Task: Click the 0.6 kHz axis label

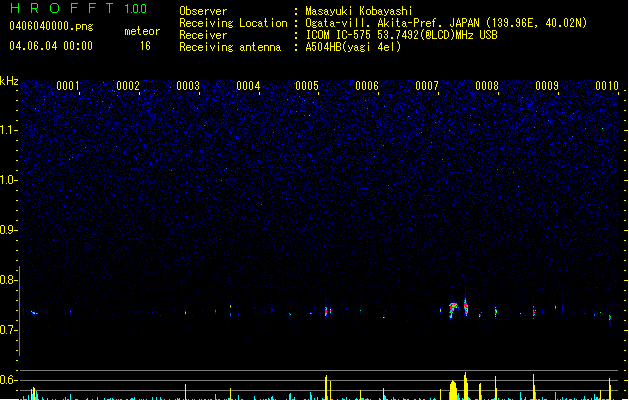Action: 8,380
